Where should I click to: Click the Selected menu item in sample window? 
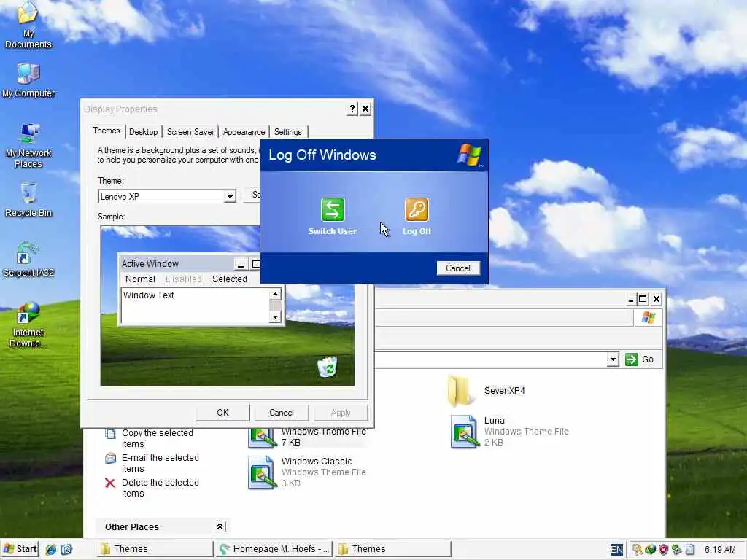[x=230, y=279]
